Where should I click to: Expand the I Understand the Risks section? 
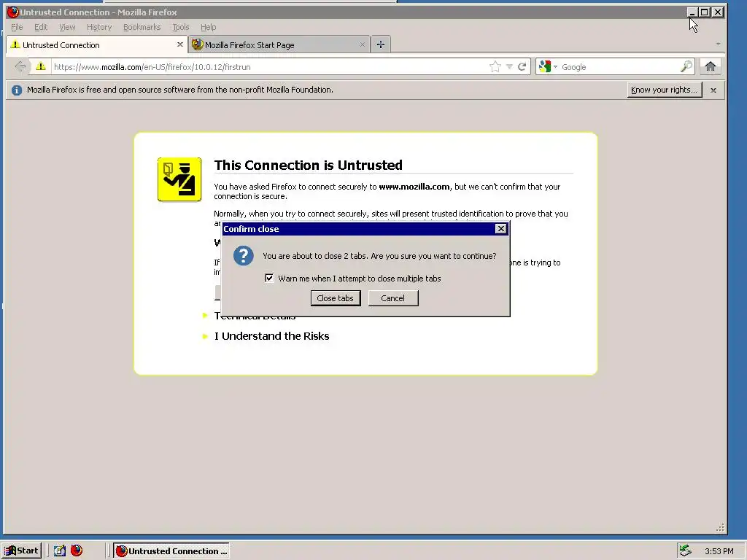click(x=271, y=336)
